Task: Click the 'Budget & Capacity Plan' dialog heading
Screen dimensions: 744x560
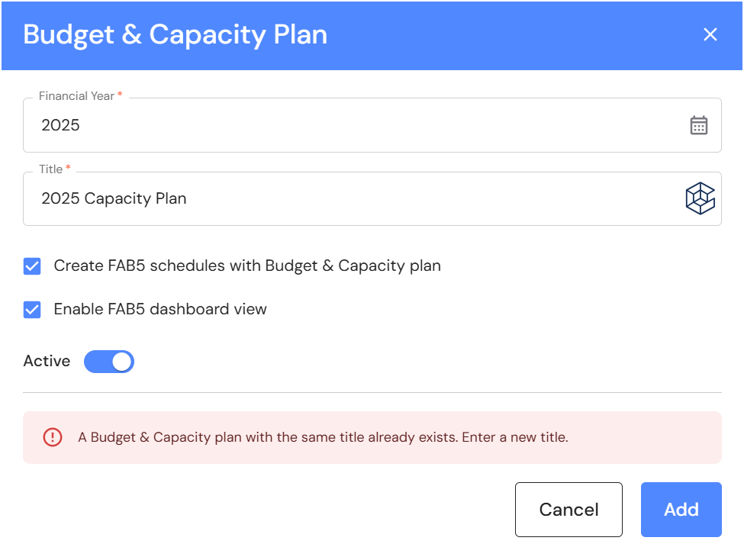Action: [x=176, y=35]
